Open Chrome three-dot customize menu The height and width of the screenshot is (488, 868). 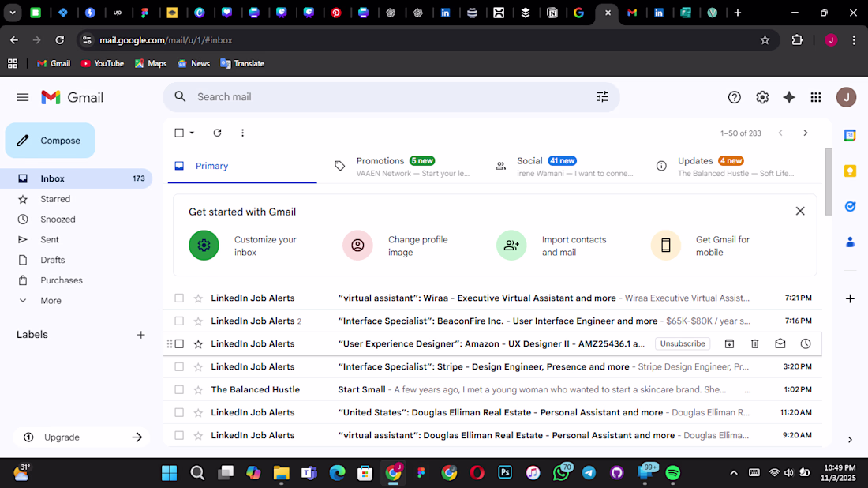(854, 40)
